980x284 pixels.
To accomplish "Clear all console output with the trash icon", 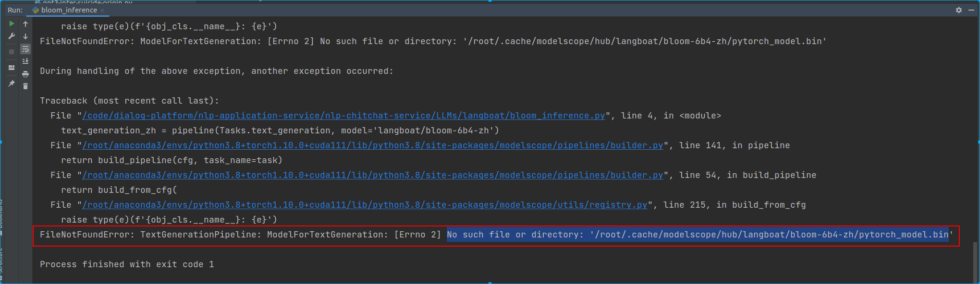I will pyautogui.click(x=25, y=86).
